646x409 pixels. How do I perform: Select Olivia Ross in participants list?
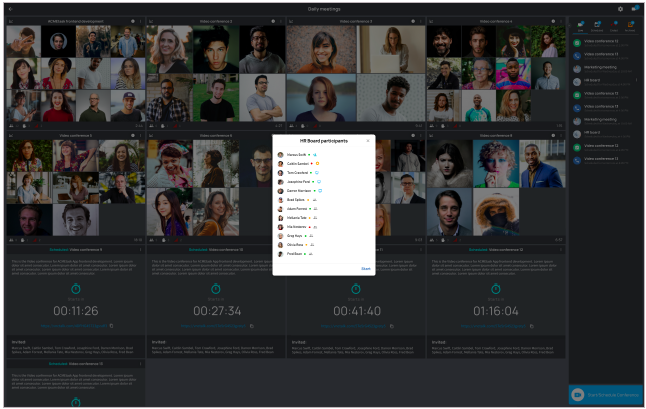coord(296,245)
